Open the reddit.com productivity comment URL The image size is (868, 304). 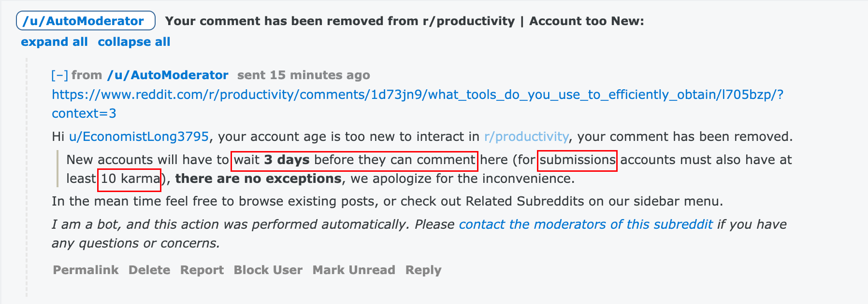coord(417,95)
